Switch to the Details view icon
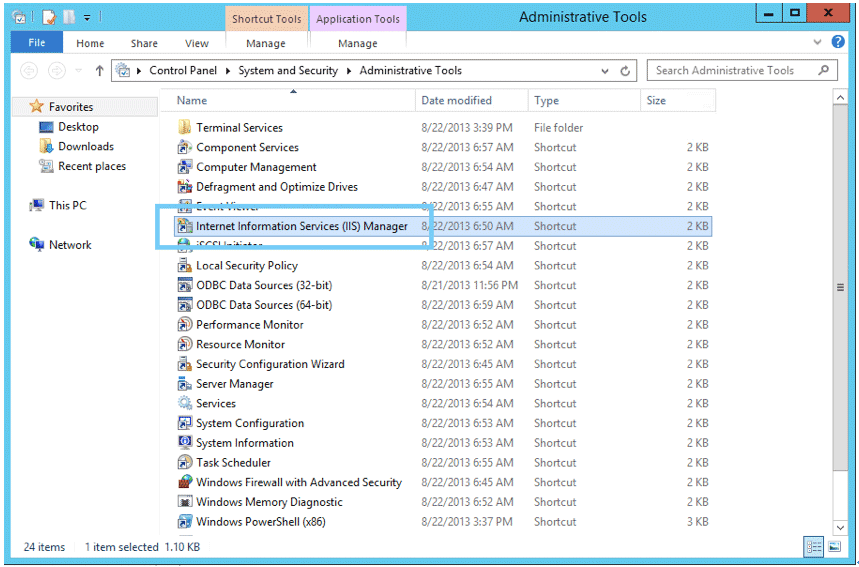 [814, 546]
